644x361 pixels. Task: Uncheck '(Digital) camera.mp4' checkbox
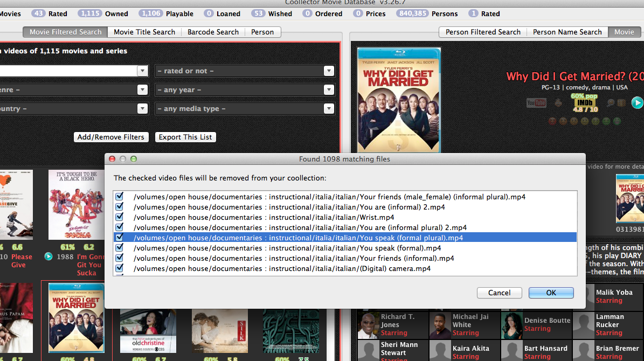(120, 268)
